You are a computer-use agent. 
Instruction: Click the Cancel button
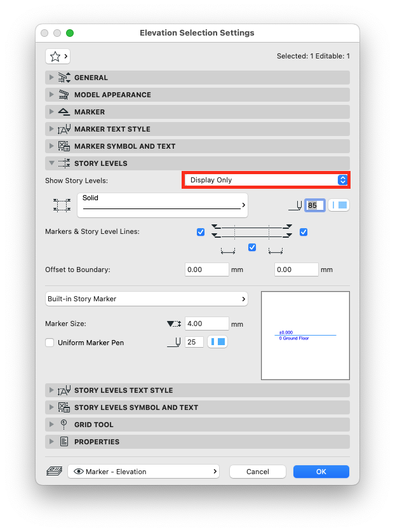(x=258, y=472)
